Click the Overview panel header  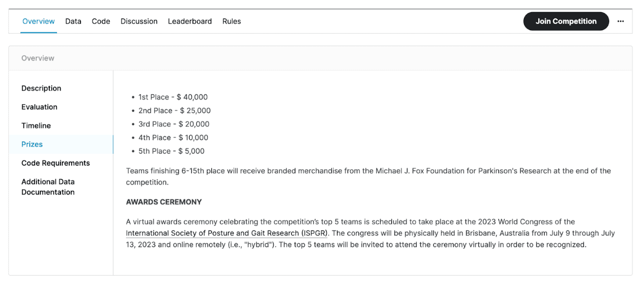click(x=38, y=58)
